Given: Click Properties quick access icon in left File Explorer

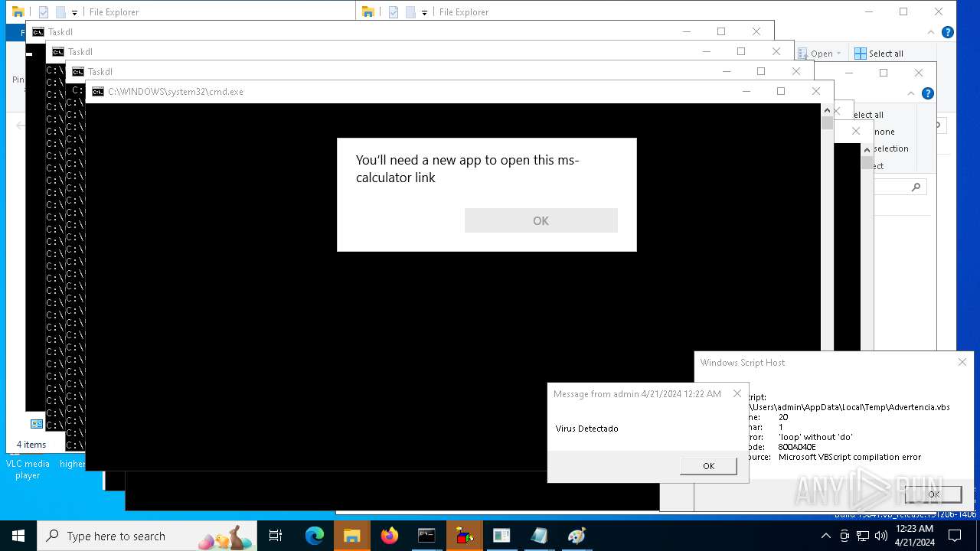Looking at the screenshot, I should tap(44, 12).
